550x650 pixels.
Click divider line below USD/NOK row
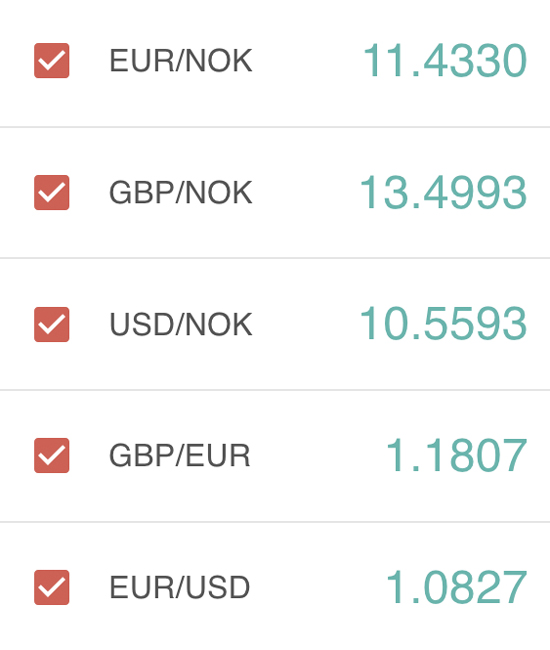pos(275,390)
